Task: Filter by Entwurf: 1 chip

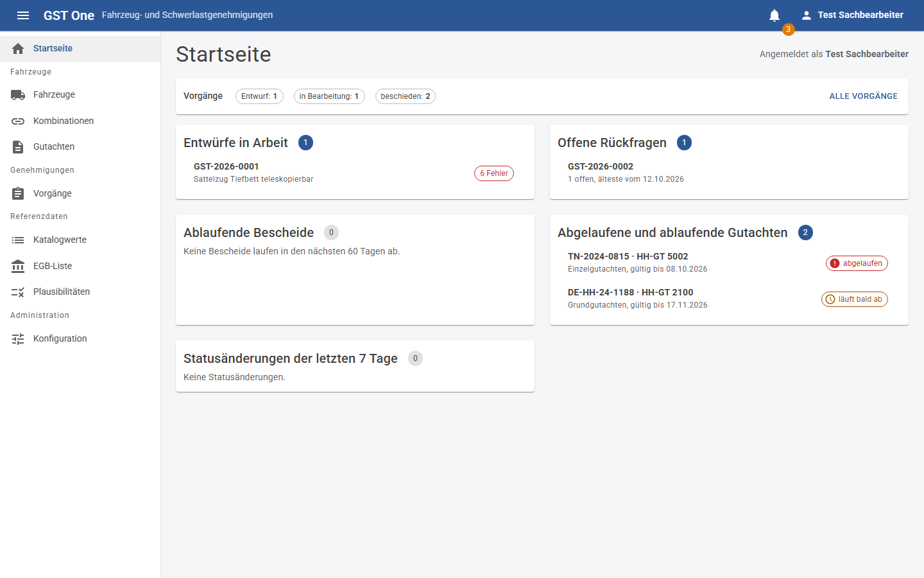Action: (259, 96)
